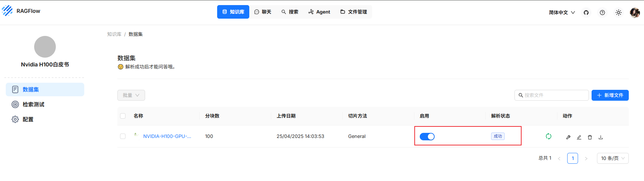The height and width of the screenshot is (181, 644).
Task: Select 数据集 in the left sidebar
Action: [45, 89]
